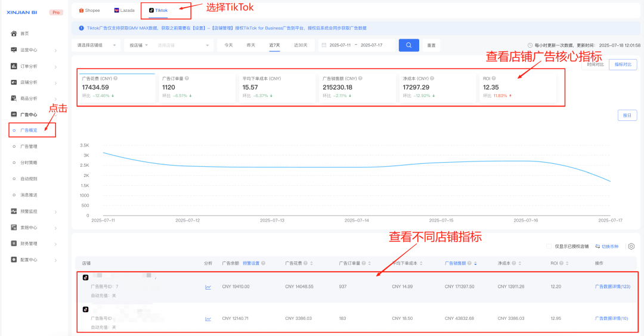Image resolution: width=644 pixels, height=336 pixels.
Task: Select the Tiktok platform tab
Action: 159,10
